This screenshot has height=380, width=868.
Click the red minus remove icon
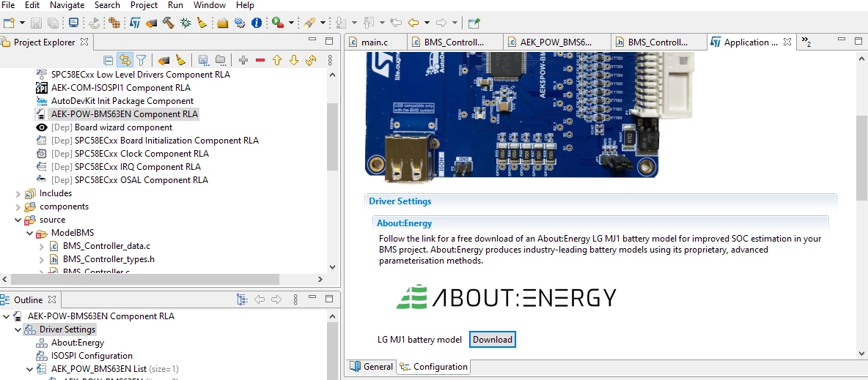(260, 60)
